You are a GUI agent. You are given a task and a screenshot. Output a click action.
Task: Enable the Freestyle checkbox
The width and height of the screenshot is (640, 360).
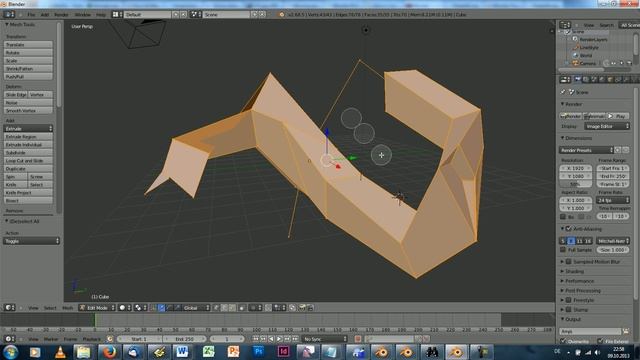point(569,300)
